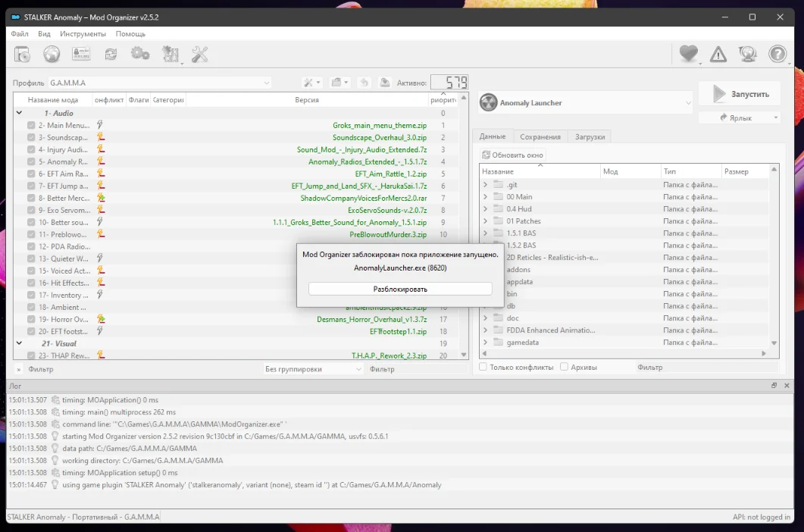Click conflict flag icon of Better Merc mod

101,198
